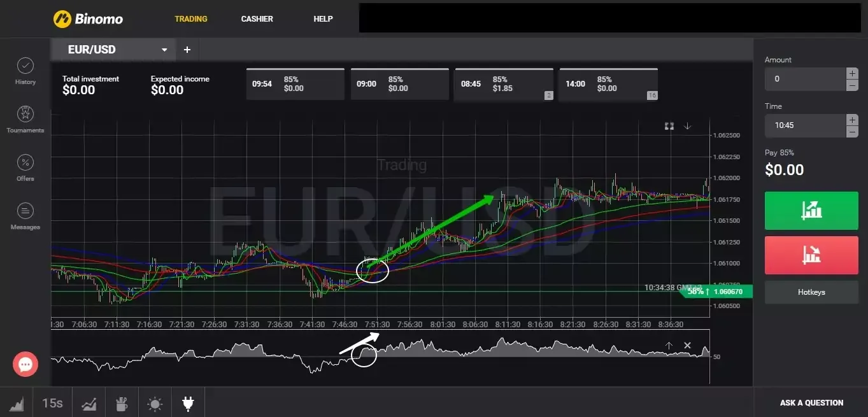Click the plug connection icon
The width and height of the screenshot is (868, 417).
pyautogui.click(x=187, y=403)
